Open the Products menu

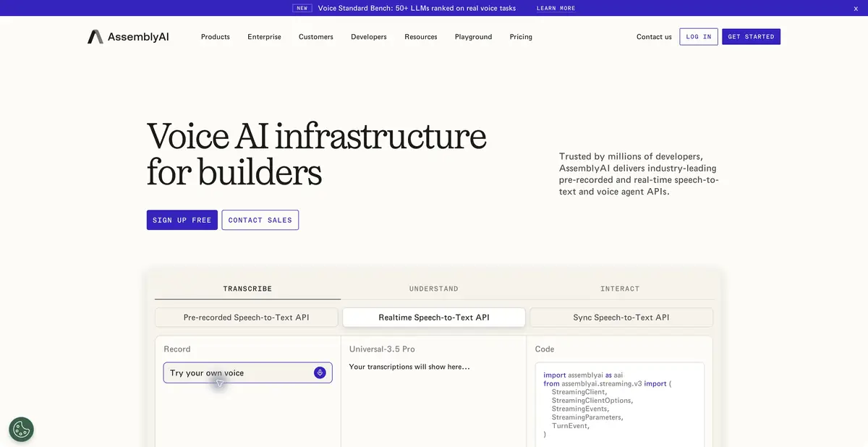point(216,37)
